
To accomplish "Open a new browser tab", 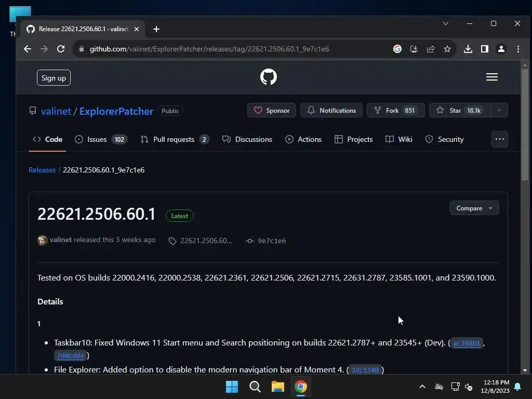I will pos(156,29).
